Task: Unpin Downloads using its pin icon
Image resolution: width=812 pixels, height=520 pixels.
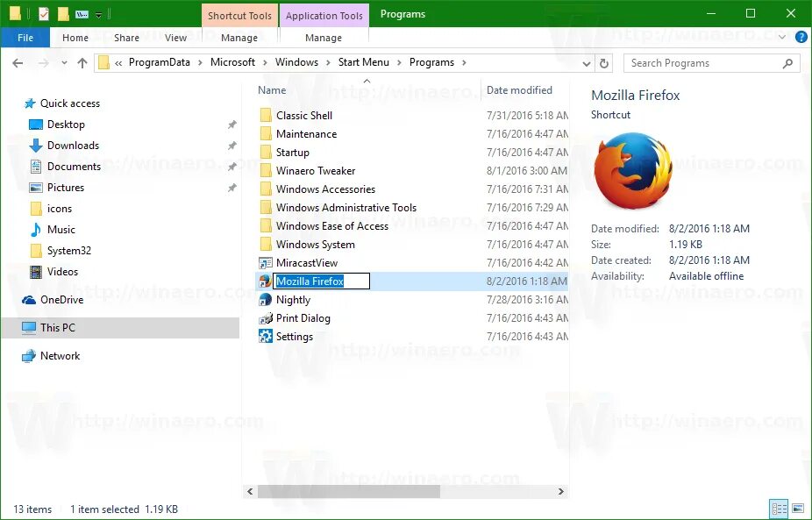Action: pos(232,146)
